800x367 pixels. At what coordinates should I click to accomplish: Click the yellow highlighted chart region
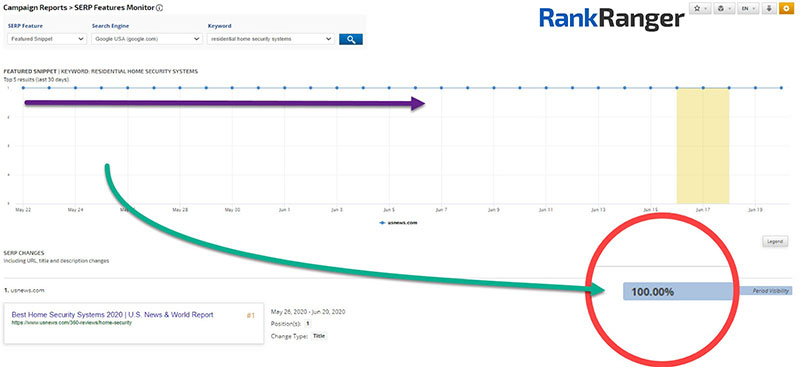point(703,146)
